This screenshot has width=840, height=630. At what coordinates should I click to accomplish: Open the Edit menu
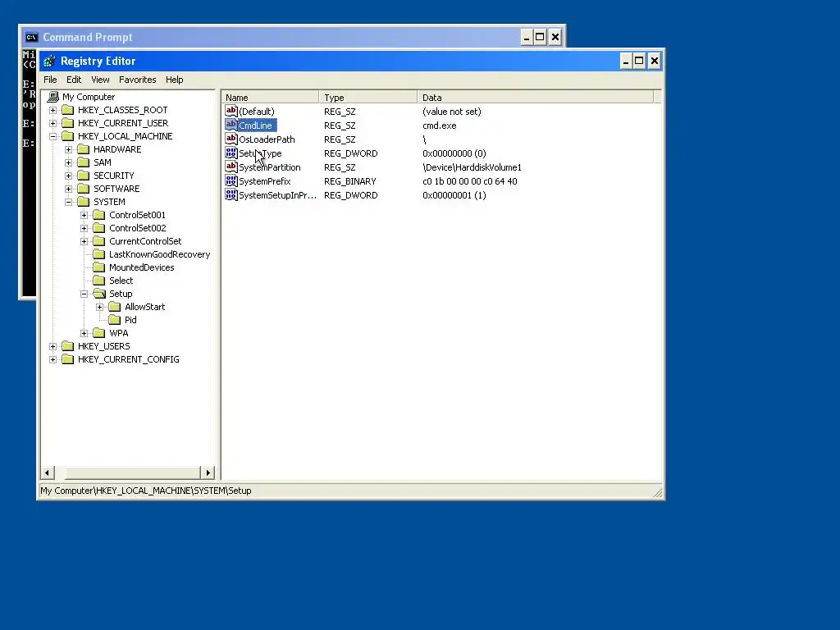(74, 80)
